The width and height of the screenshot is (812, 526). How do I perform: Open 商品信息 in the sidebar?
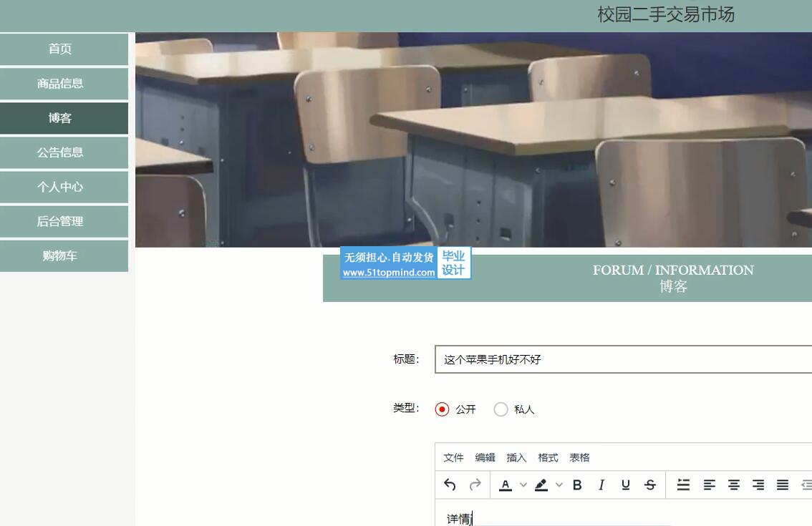(x=64, y=83)
